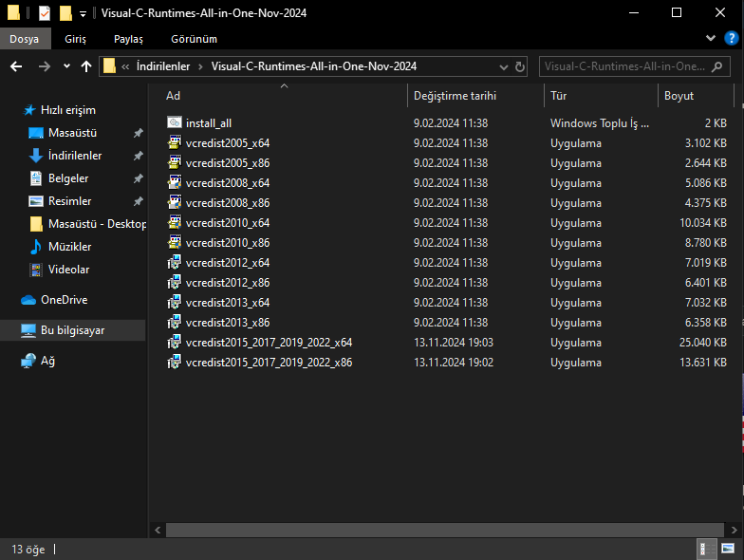744x560 pixels.
Task: Click the Properties quick access toolbar icon
Action: (44, 13)
